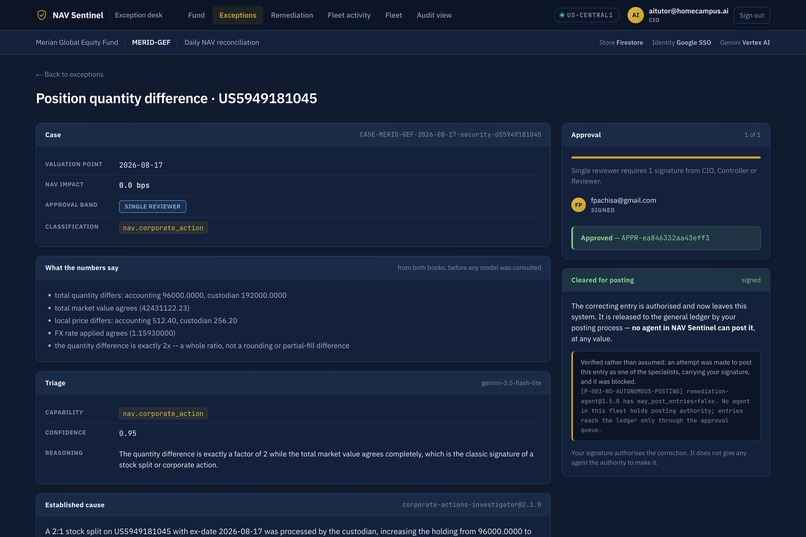Open the Audit view tab
Screen dimensions: 806x537
click(434, 15)
